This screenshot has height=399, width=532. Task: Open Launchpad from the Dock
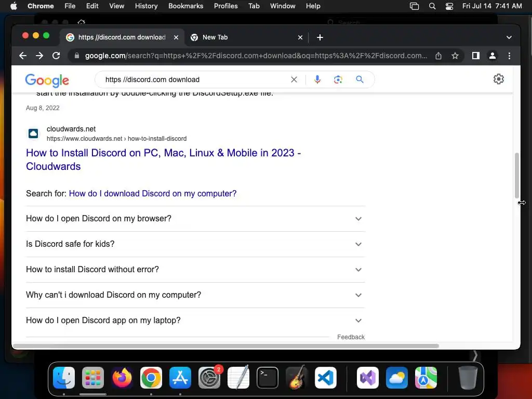93,378
